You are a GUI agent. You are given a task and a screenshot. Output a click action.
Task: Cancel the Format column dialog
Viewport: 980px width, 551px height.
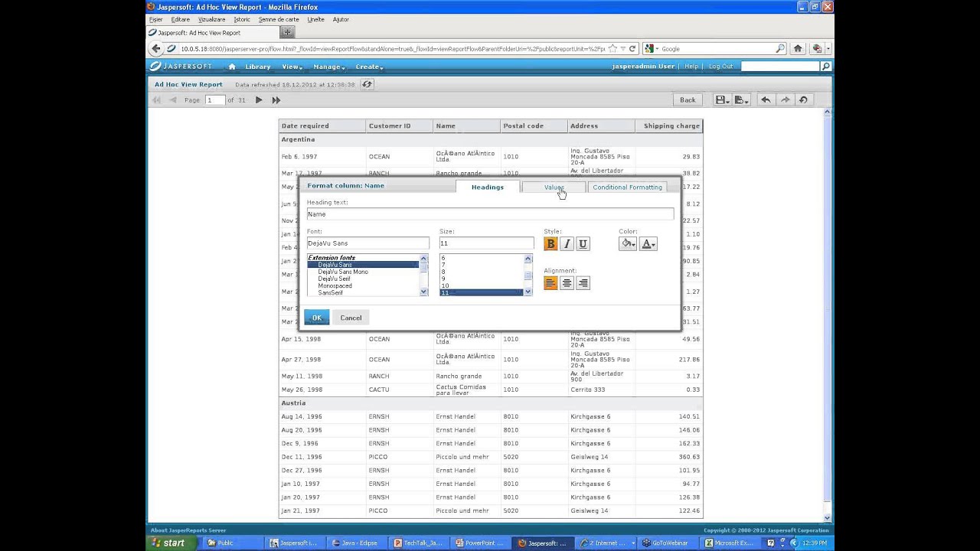point(351,318)
